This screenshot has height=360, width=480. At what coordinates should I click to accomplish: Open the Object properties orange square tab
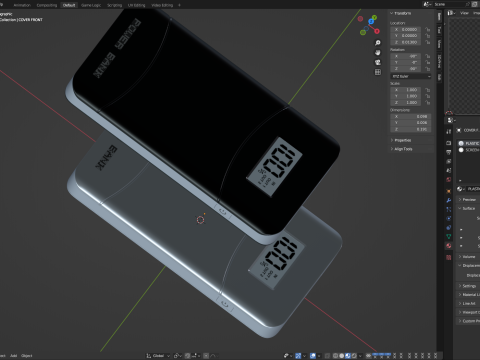click(x=449, y=191)
